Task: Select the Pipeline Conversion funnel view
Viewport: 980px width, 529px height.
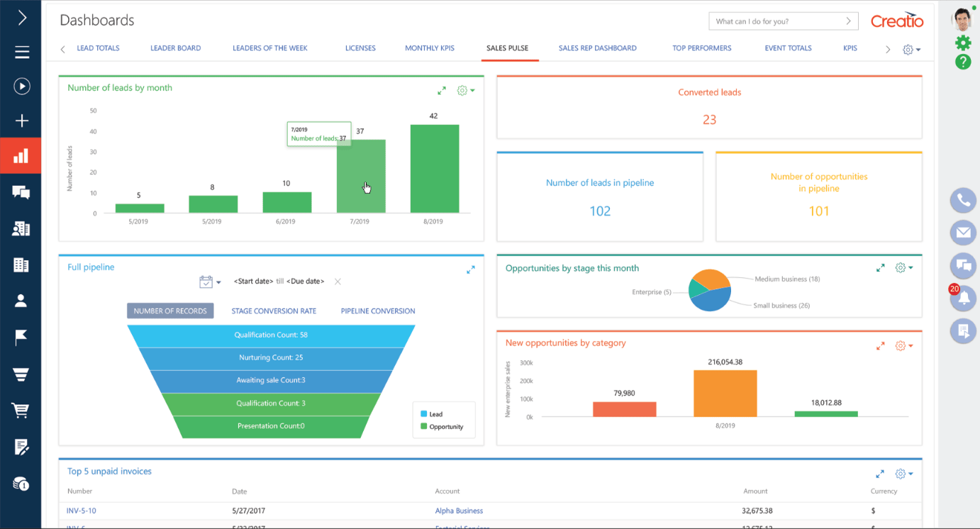Action: pyautogui.click(x=378, y=311)
